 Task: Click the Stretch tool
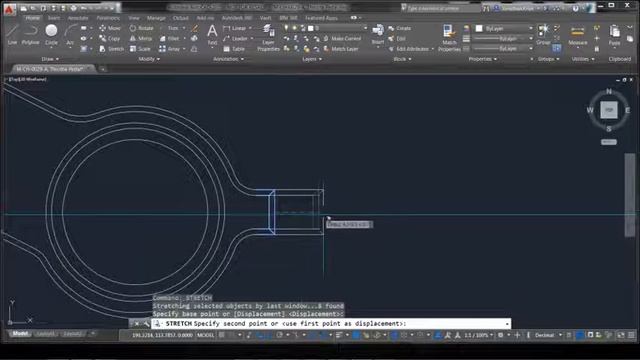(x=111, y=49)
